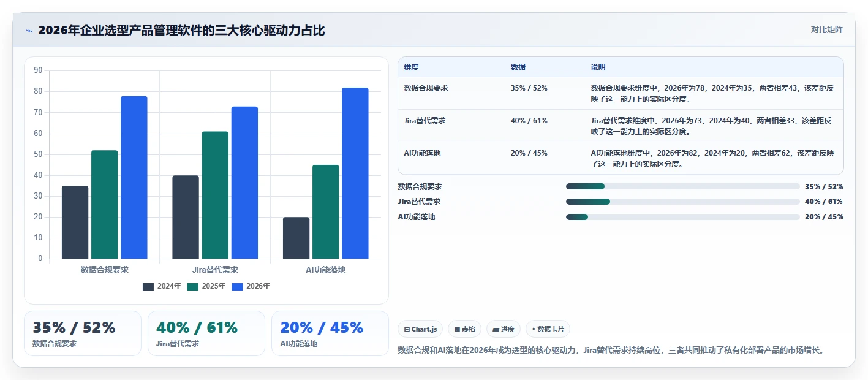The image size is (868, 380).
Task: Select 数据合规要求 cell in the table
Action: [426, 88]
